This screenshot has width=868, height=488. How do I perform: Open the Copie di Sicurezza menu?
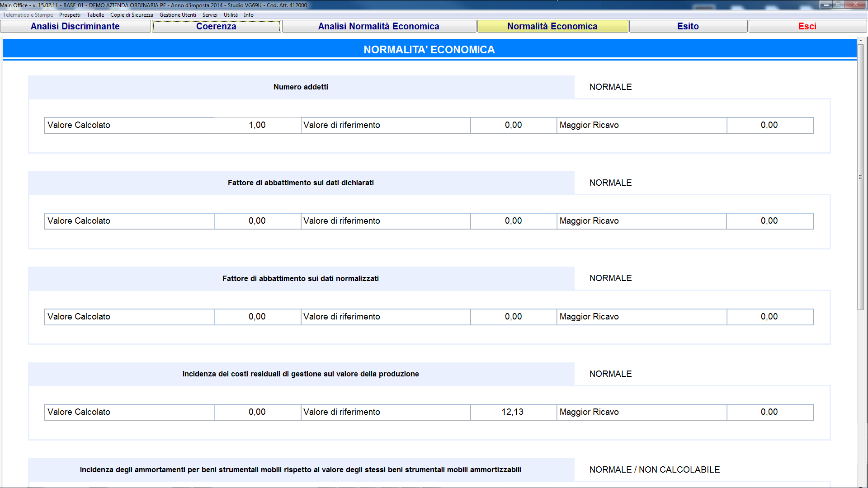click(x=132, y=15)
